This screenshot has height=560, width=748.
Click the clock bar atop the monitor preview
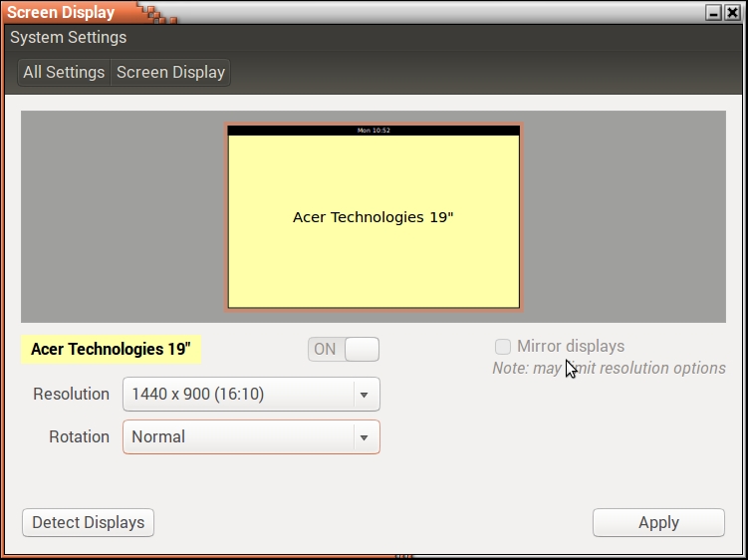(374, 131)
